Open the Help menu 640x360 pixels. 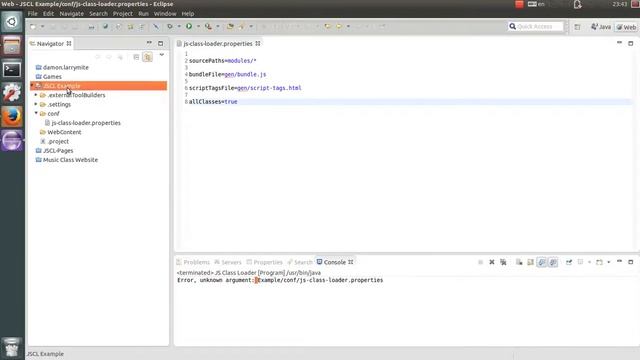click(187, 13)
